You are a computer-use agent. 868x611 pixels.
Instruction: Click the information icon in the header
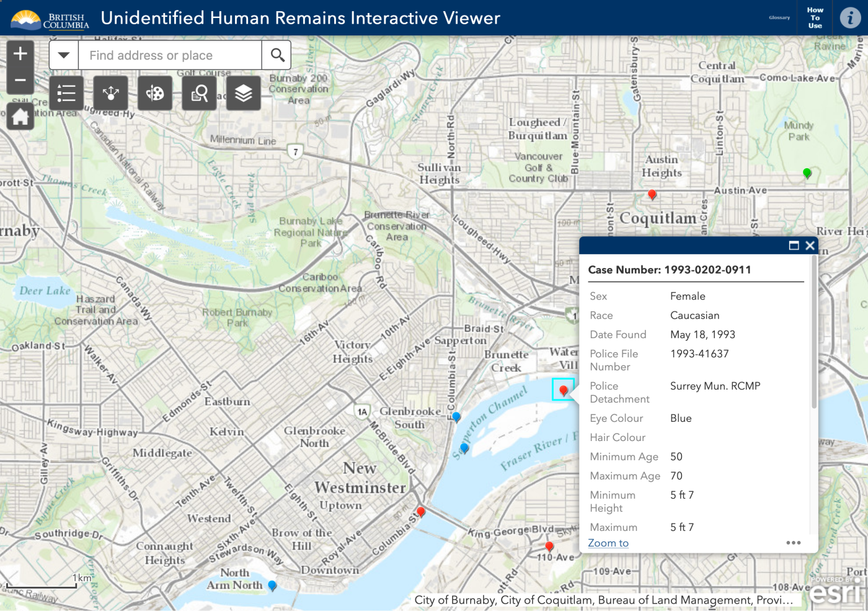pos(849,17)
